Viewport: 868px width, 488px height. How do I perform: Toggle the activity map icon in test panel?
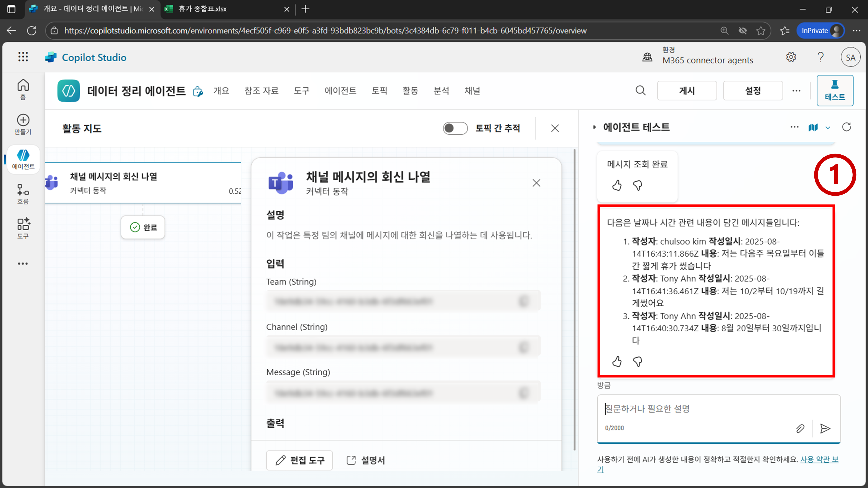(813, 127)
